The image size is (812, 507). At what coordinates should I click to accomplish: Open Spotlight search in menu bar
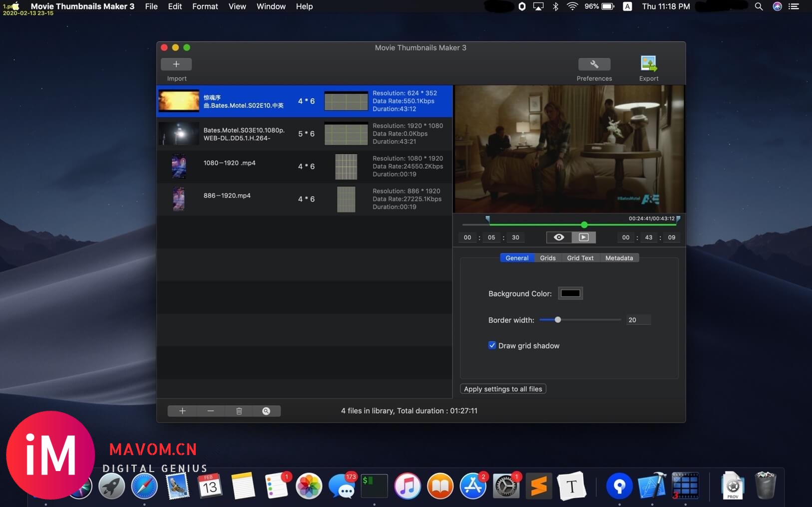(x=759, y=6)
